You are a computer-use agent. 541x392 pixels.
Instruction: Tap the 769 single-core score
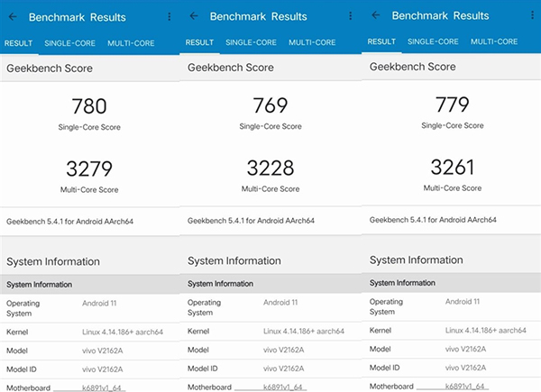pyautogui.click(x=270, y=106)
